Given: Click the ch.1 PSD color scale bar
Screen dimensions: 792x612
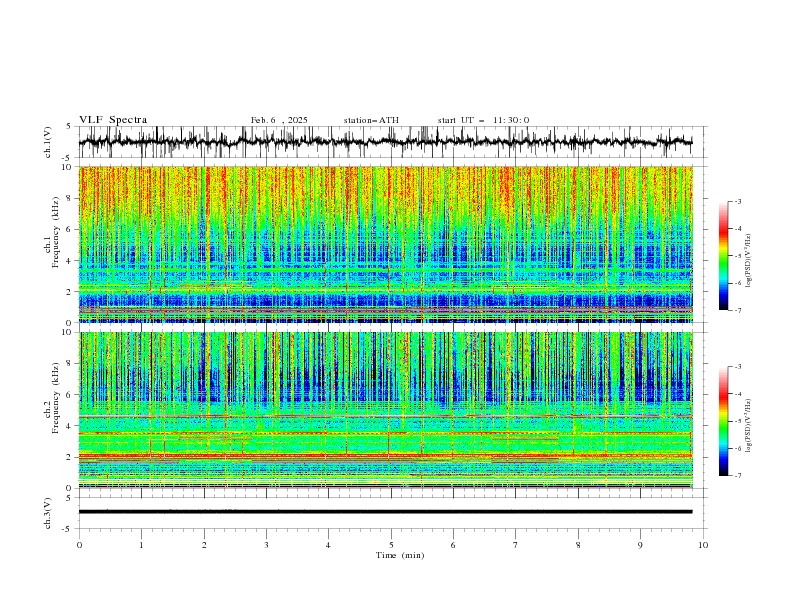Looking at the screenshot, I should pos(723,256).
